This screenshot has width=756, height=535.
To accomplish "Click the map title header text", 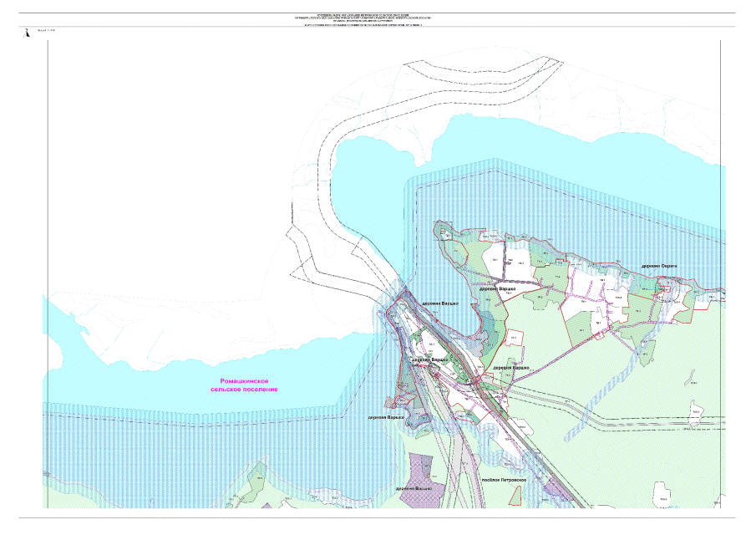I will pyautogui.click(x=378, y=18).
